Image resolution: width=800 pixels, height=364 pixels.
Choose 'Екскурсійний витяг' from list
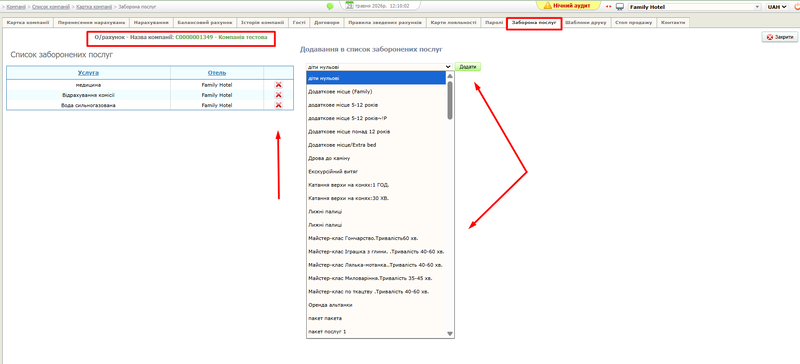377,172
